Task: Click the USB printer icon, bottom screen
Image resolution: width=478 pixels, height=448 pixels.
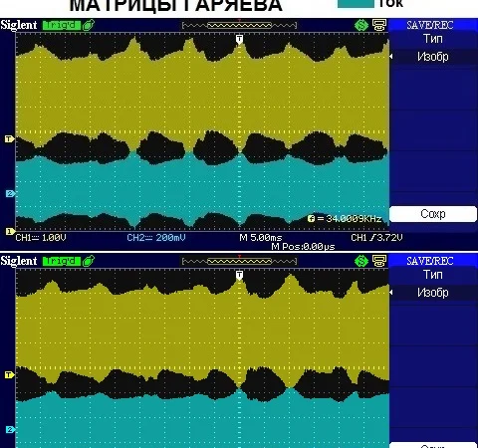Action: pos(379,261)
